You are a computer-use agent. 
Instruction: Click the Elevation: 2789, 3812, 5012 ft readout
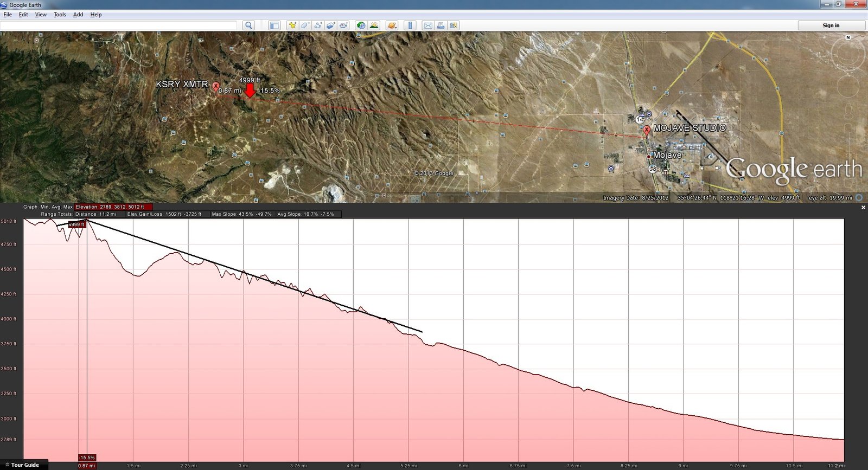(113, 207)
